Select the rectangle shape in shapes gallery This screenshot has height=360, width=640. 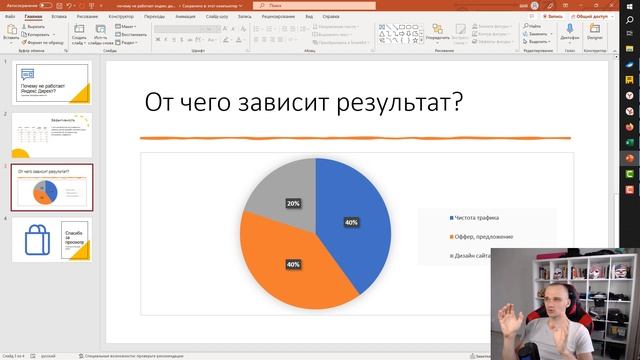coord(402,27)
